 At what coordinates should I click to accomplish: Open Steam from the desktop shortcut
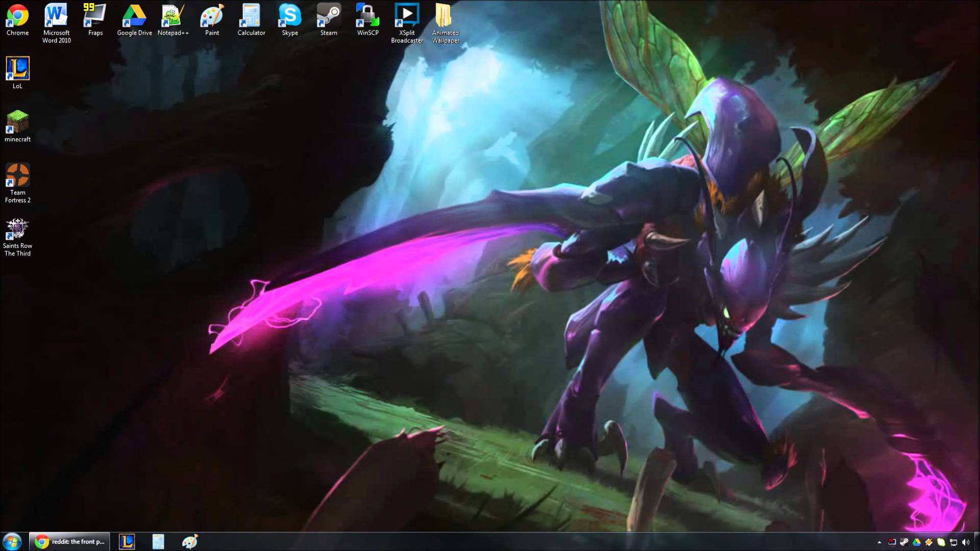[x=328, y=15]
